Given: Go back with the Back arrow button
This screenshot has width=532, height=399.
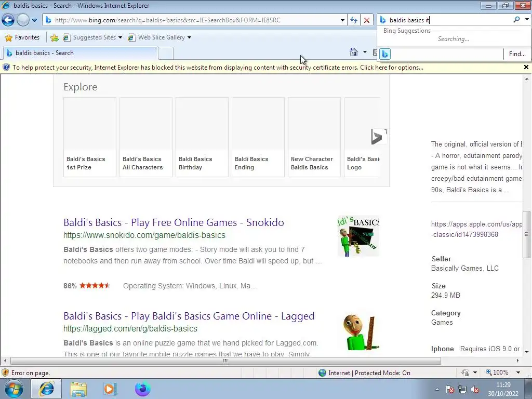Looking at the screenshot, I should [x=8, y=20].
